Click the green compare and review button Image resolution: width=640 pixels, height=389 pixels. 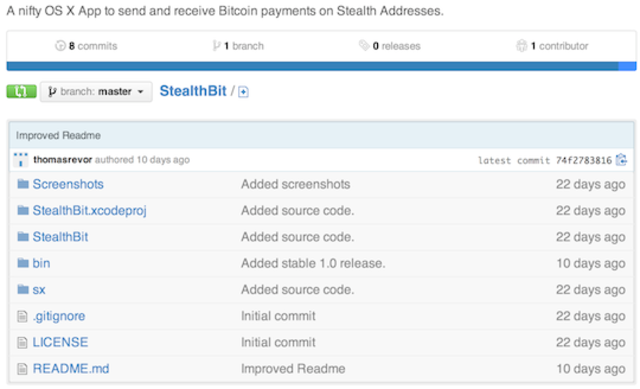coord(21,91)
